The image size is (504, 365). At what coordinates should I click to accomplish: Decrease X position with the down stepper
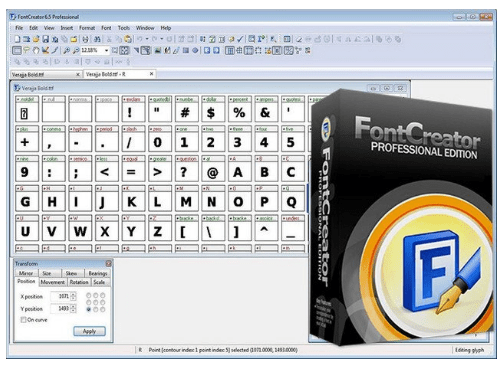tap(73, 298)
